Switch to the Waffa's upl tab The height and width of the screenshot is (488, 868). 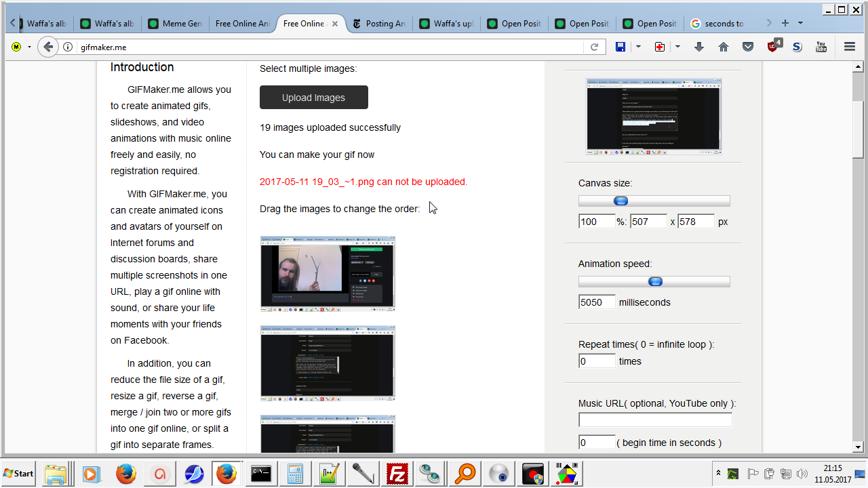(x=446, y=24)
